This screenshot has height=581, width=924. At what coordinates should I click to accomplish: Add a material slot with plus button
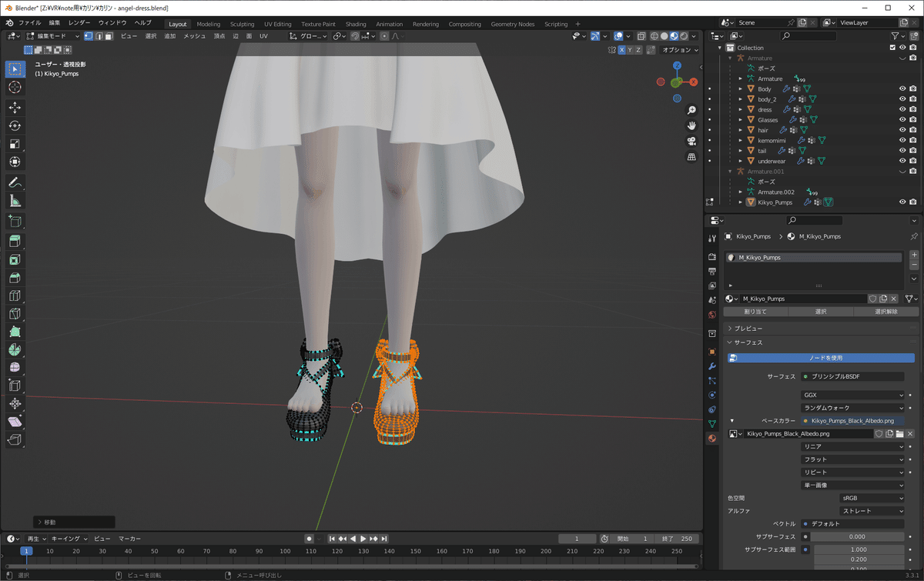[x=914, y=255]
